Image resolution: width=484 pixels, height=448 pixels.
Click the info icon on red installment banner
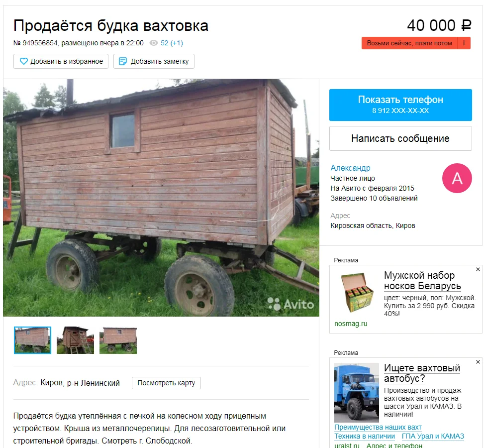pos(464,43)
